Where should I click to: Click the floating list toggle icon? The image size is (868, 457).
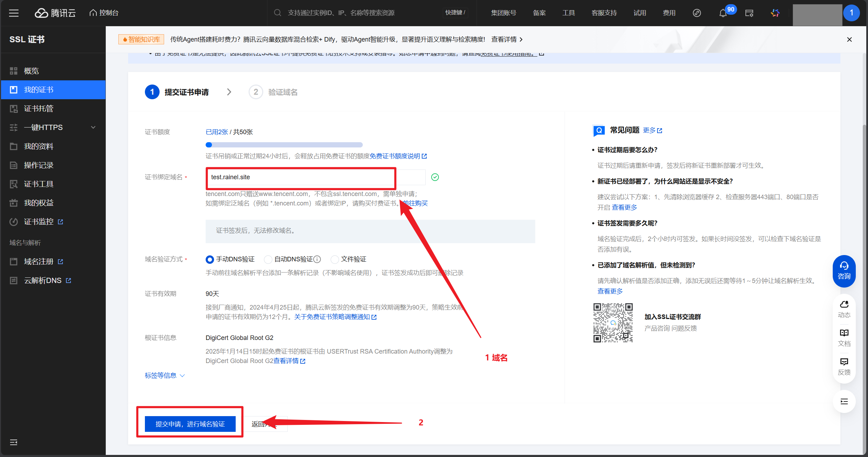tap(844, 401)
